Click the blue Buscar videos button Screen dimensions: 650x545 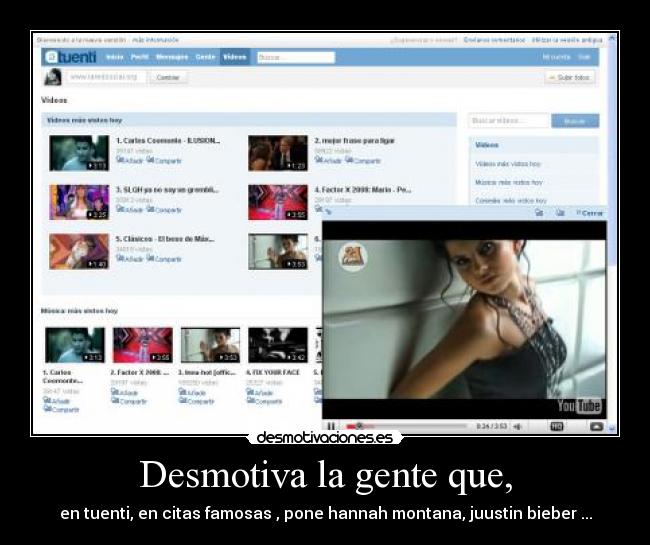click(575, 121)
